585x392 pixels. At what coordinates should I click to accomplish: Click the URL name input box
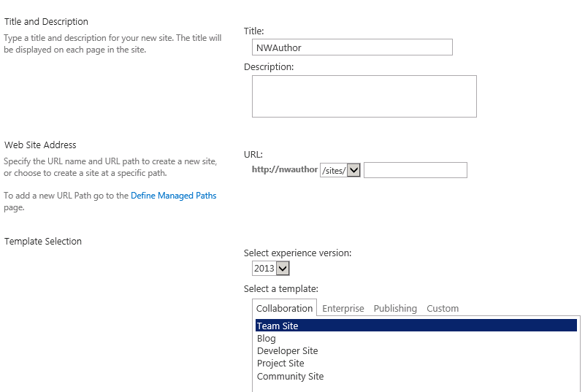[x=416, y=170]
